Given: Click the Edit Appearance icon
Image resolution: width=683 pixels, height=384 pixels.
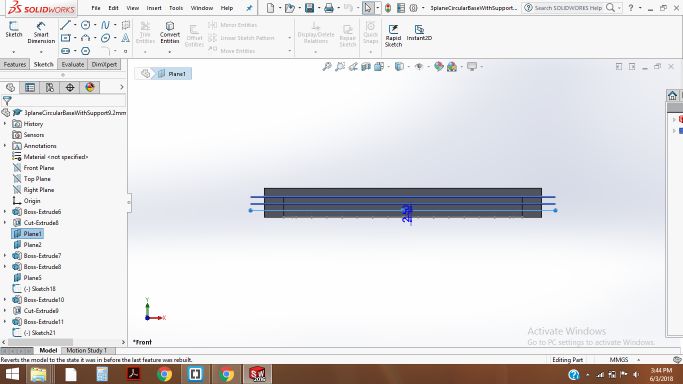Looking at the screenshot, I should [439, 66].
